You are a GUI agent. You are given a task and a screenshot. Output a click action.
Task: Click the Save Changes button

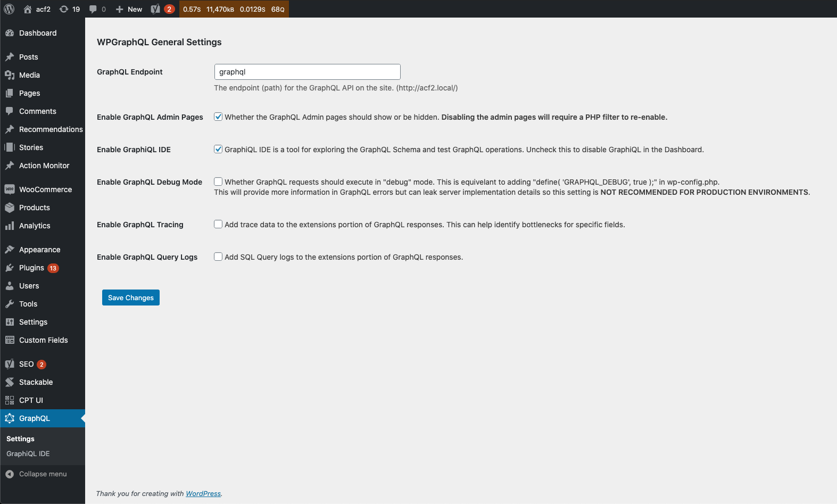coord(131,298)
